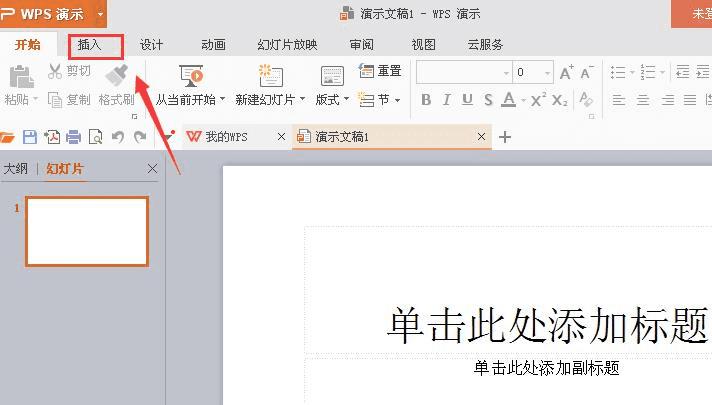
Task: Click the 复制 (Copy) icon
Action: coord(55,100)
